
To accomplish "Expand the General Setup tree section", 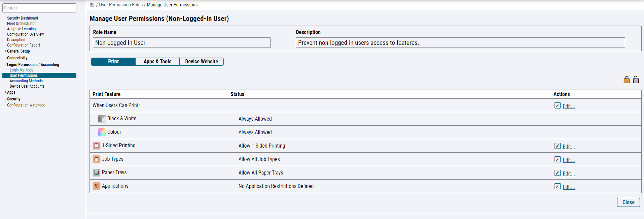I will coord(6,51).
